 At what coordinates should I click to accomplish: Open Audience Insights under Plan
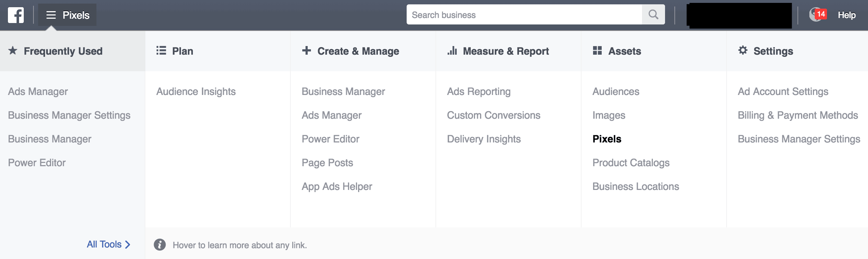pyautogui.click(x=196, y=92)
